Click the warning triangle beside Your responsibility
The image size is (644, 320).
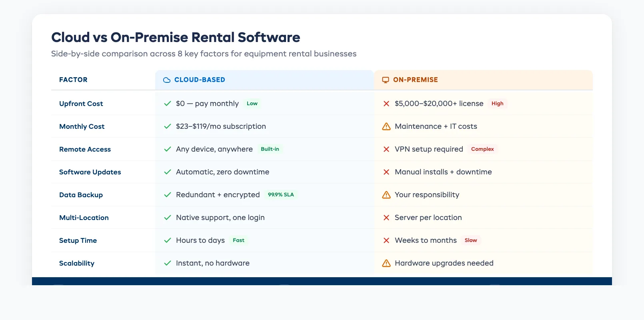(386, 195)
